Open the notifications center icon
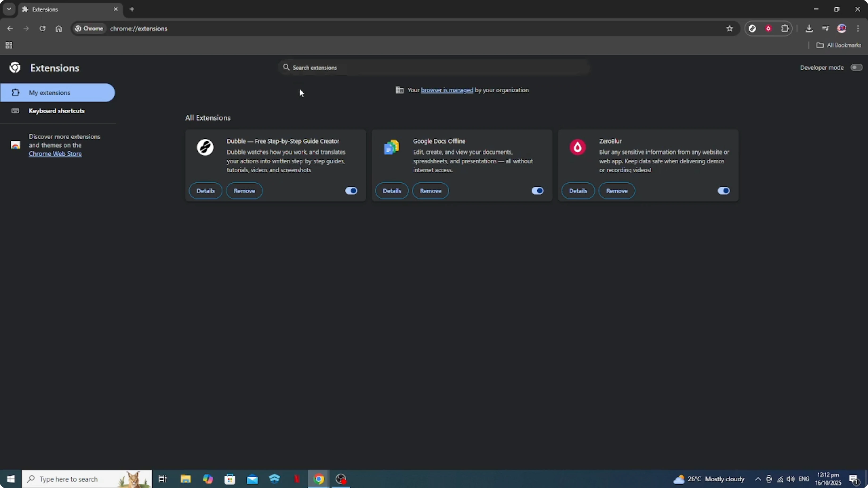The height and width of the screenshot is (488, 868). (x=854, y=479)
